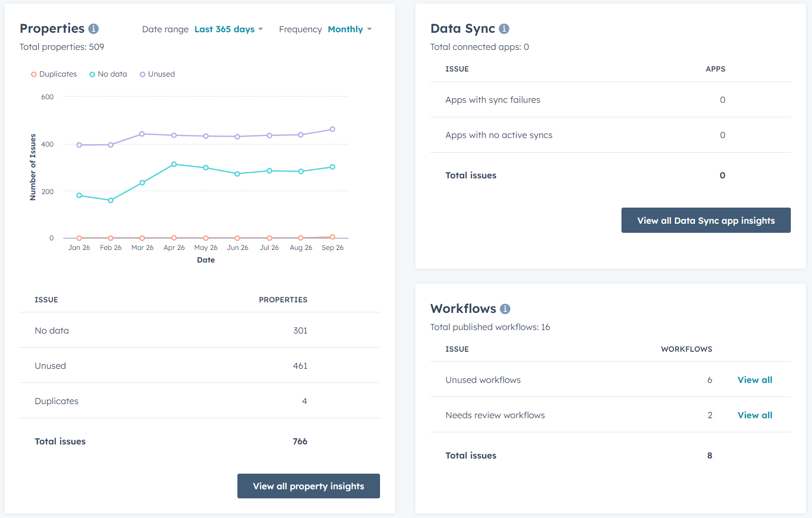
Task: Click the APPS column header
Action: pos(715,69)
